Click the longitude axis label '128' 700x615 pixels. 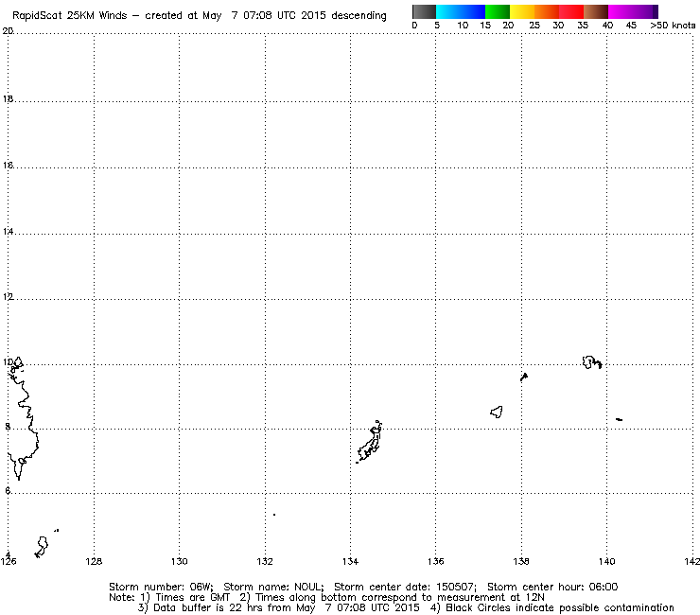coord(94,561)
